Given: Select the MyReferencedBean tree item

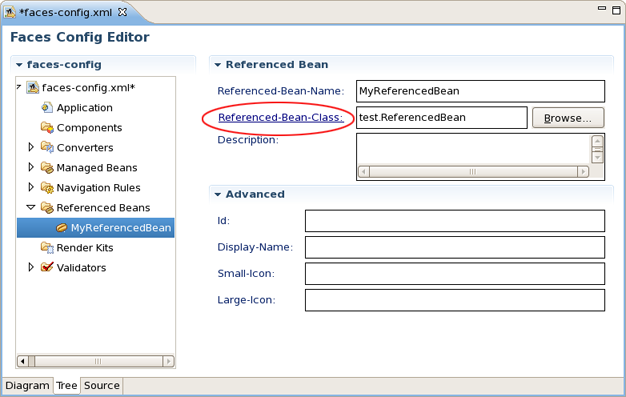Looking at the screenshot, I should pos(121,228).
